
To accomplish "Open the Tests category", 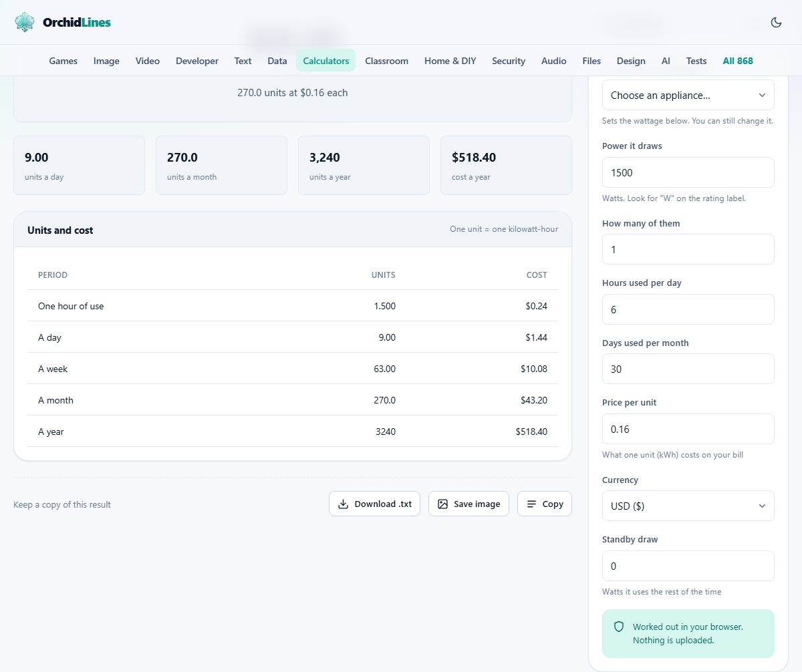I will click(696, 61).
